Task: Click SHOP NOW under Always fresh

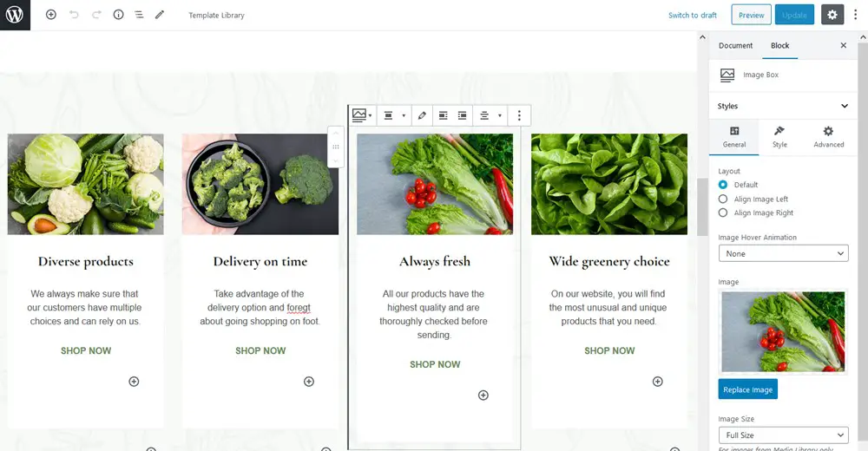Action: pos(435,364)
